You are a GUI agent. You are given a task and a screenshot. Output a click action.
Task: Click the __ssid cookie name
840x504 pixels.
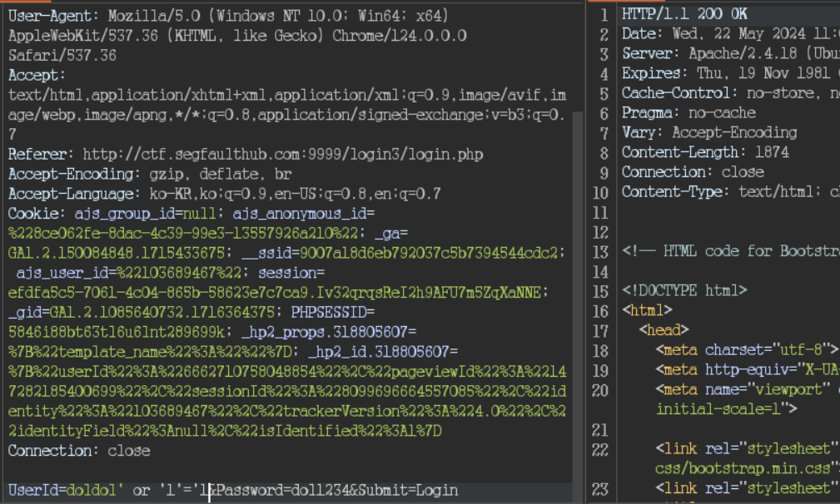(266, 253)
